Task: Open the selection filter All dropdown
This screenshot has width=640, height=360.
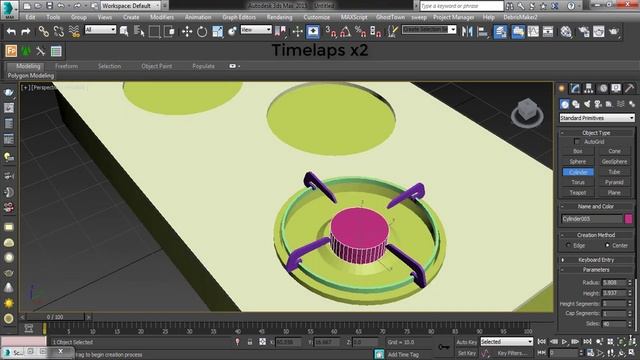Action: 100,29
